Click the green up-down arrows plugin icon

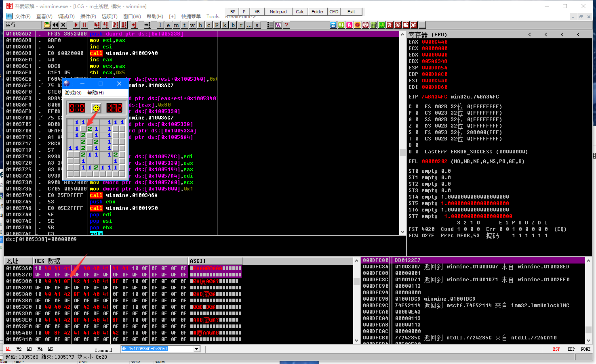tap(341, 25)
